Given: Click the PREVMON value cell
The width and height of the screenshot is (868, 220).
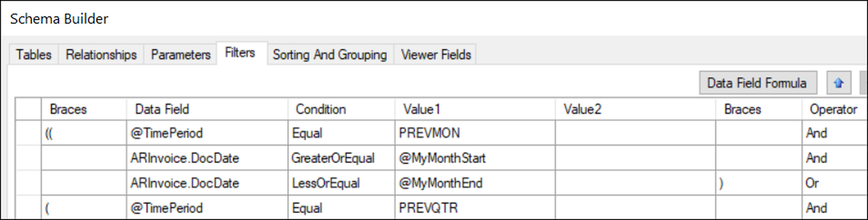Looking at the screenshot, I should click(x=475, y=133).
